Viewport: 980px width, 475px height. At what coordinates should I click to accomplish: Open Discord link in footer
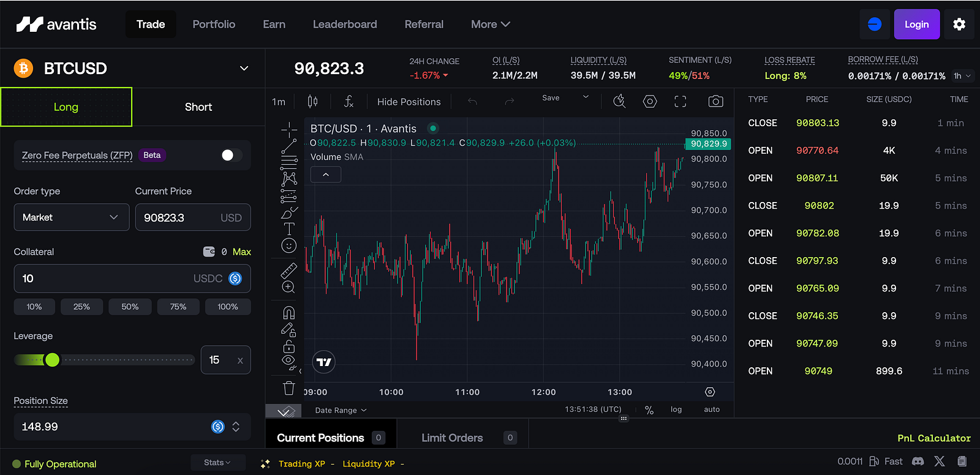(x=918, y=462)
